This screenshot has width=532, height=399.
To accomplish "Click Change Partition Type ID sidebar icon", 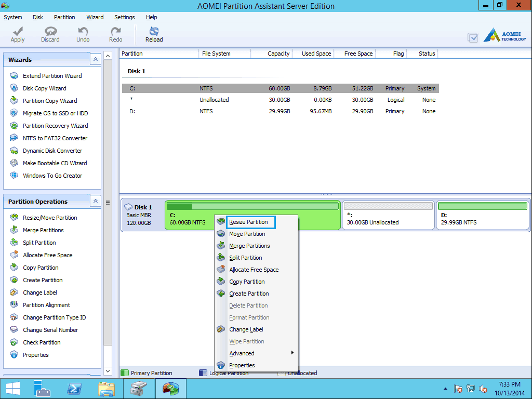I will pyautogui.click(x=14, y=317).
